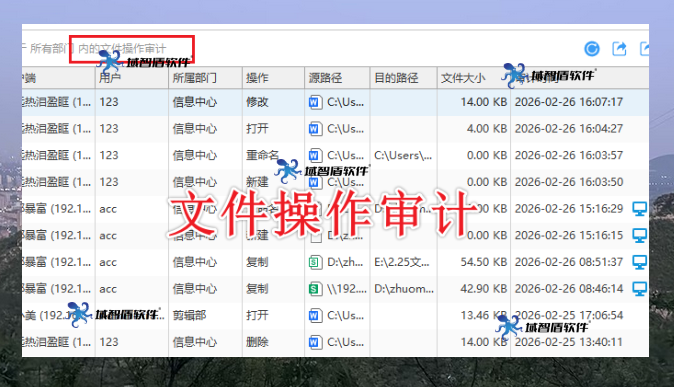Sort by the 用户 column header

coord(132,78)
